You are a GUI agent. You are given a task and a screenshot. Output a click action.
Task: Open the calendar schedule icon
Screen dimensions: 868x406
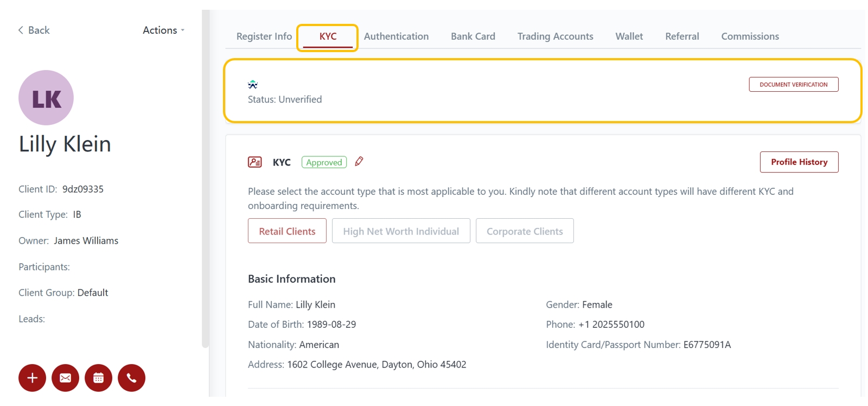point(98,378)
